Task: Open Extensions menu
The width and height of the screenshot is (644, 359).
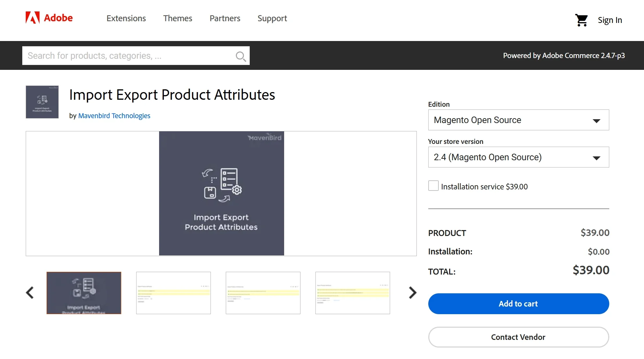Action: [x=126, y=18]
